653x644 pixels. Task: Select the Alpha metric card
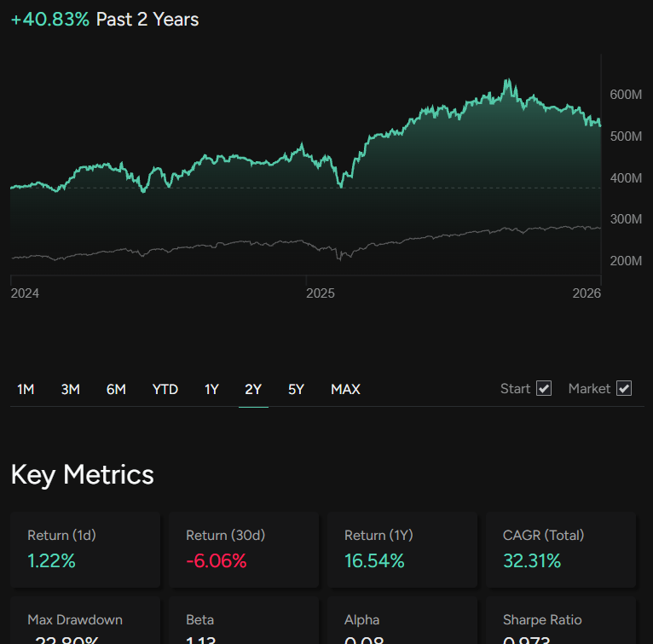point(402,624)
